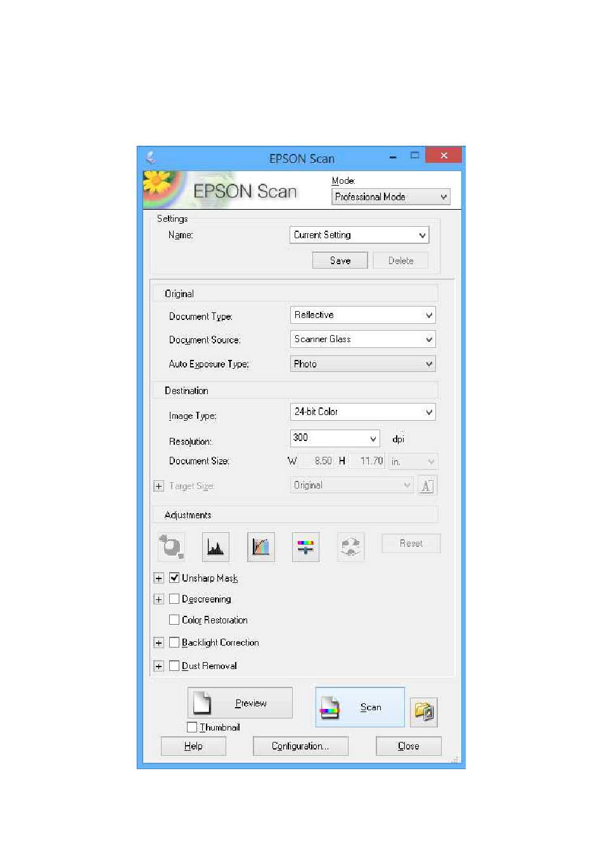This screenshot has width=602, height=868.
Task: Click the 'Document Size:' label
Action: click(199, 461)
